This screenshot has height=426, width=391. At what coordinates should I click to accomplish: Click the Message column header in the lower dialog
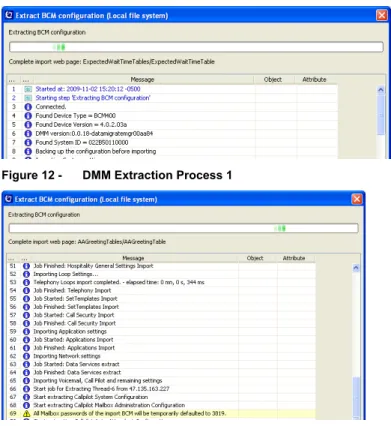click(133, 258)
